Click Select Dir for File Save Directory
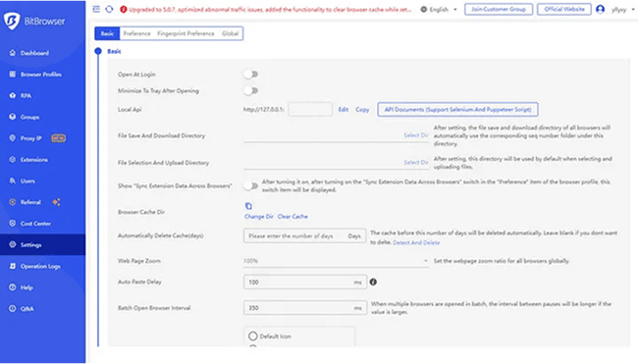 click(x=416, y=135)
